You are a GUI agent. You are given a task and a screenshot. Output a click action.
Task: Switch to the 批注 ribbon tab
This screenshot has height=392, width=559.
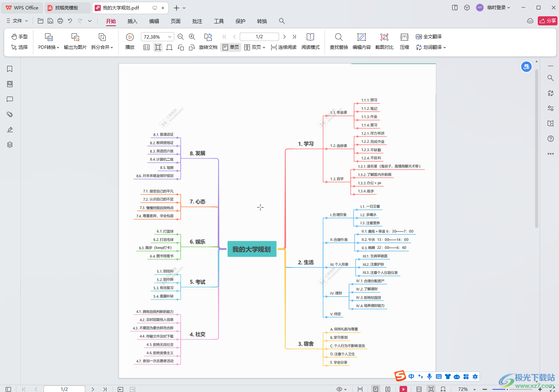197,21
